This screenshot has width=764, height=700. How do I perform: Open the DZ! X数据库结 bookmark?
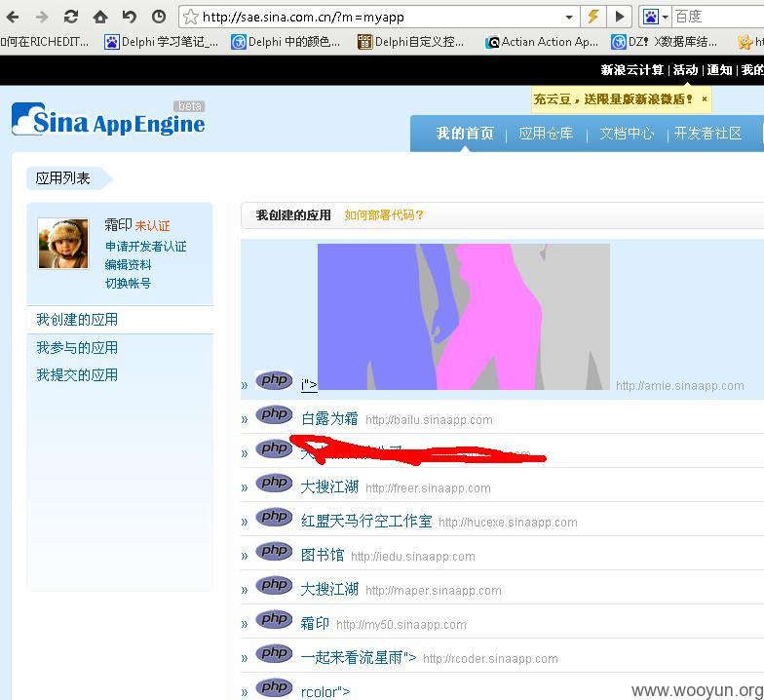point(665,42)
